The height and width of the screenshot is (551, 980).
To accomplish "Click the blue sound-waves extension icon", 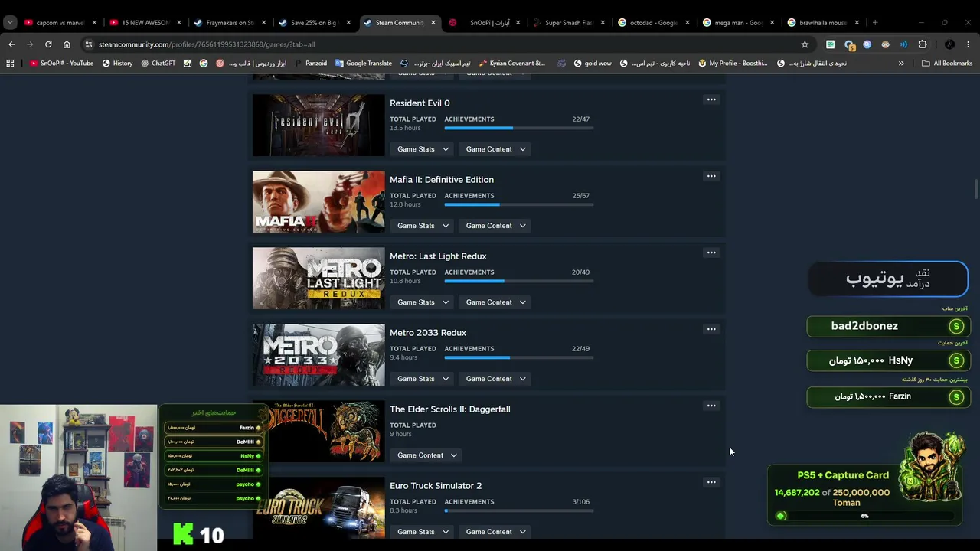I will [903, 44].
